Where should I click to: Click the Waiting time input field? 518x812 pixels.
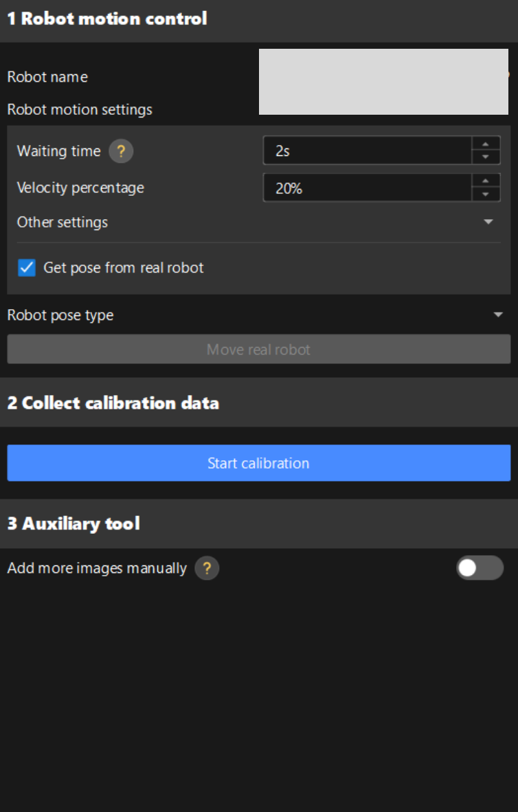(x=367, y=150)
